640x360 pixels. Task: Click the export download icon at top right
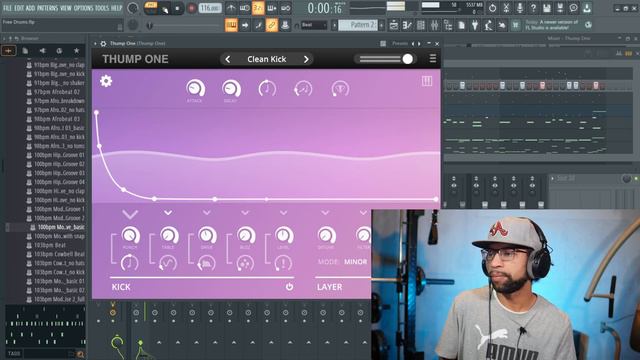pos(587,8)
